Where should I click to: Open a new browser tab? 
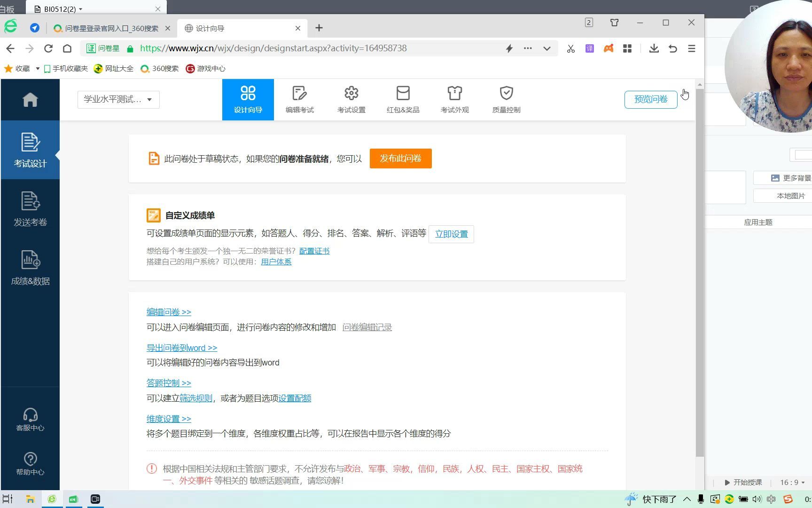(319, 28)
